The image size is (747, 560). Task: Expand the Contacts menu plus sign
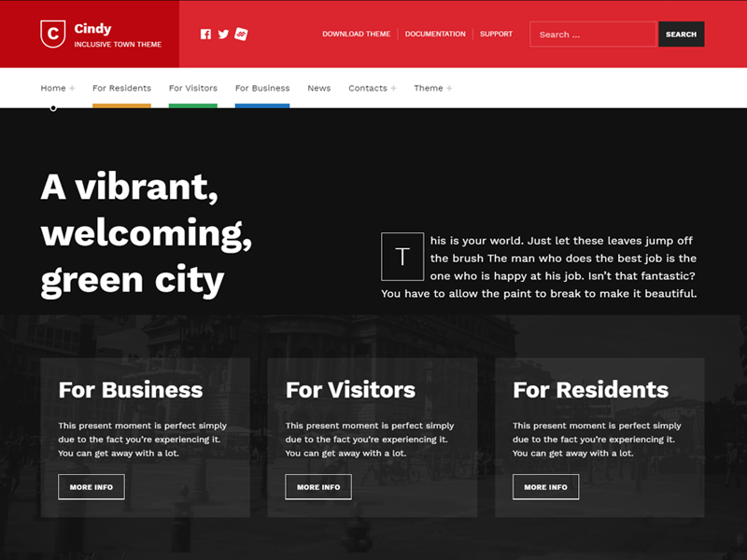[x=393, y=89]
